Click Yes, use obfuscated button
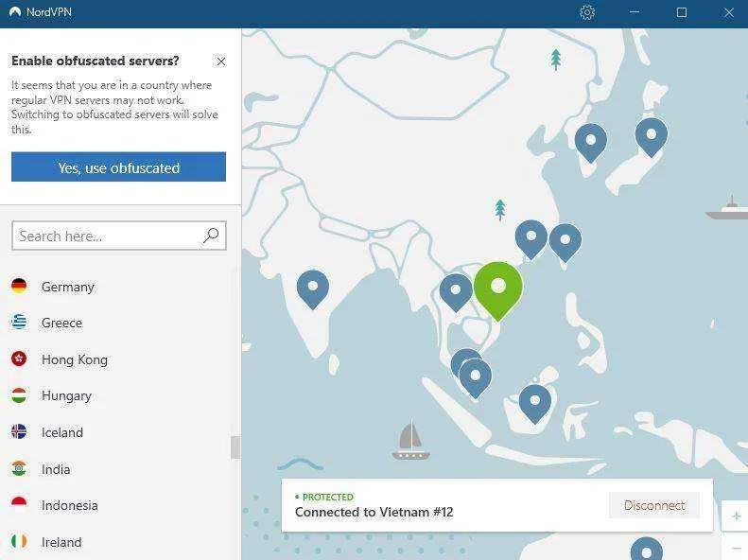The width and height of the screenshot is (748, 560). pyautogui.click(x=119, y=166)
